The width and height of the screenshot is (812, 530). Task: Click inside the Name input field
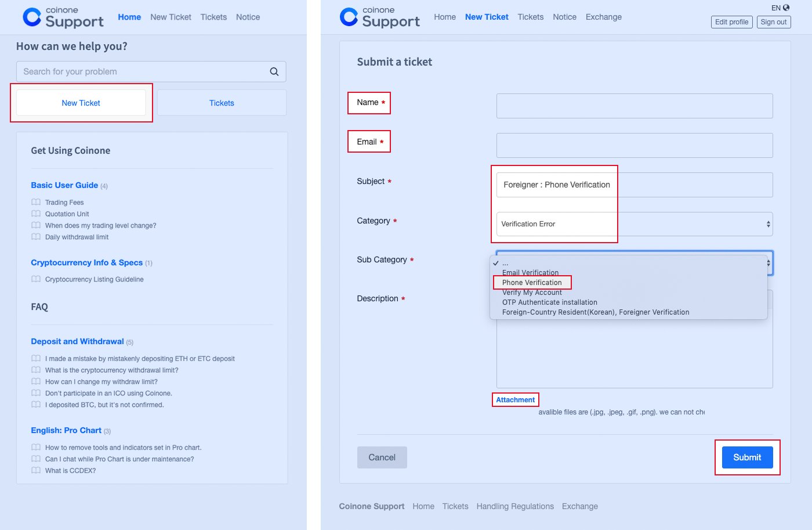(634, 106)
